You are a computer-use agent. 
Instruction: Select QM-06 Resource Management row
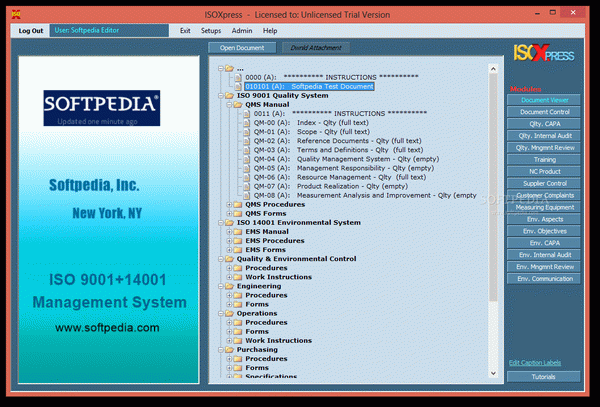[340, 177]
